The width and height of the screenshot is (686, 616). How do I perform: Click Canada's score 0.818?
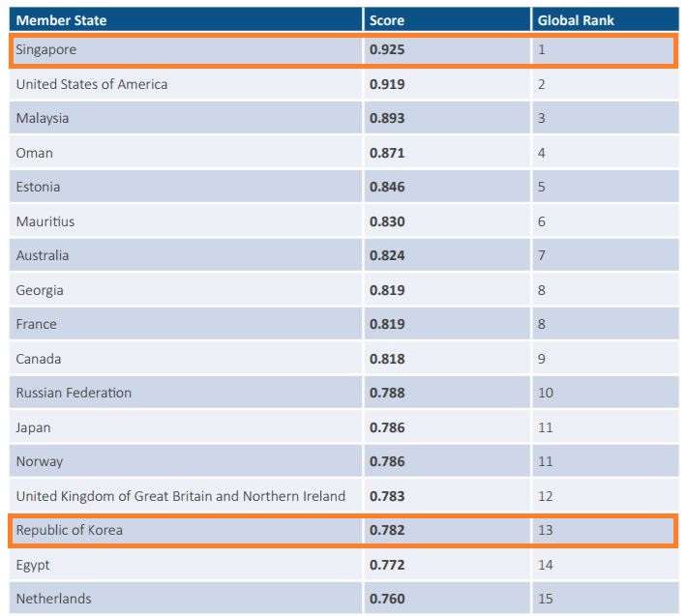pyautogui.click(x=387, y=359)
